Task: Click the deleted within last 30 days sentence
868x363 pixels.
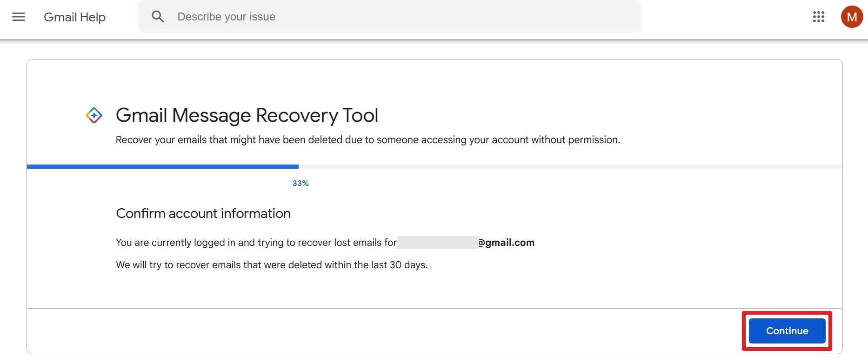Action: point(272,265)
